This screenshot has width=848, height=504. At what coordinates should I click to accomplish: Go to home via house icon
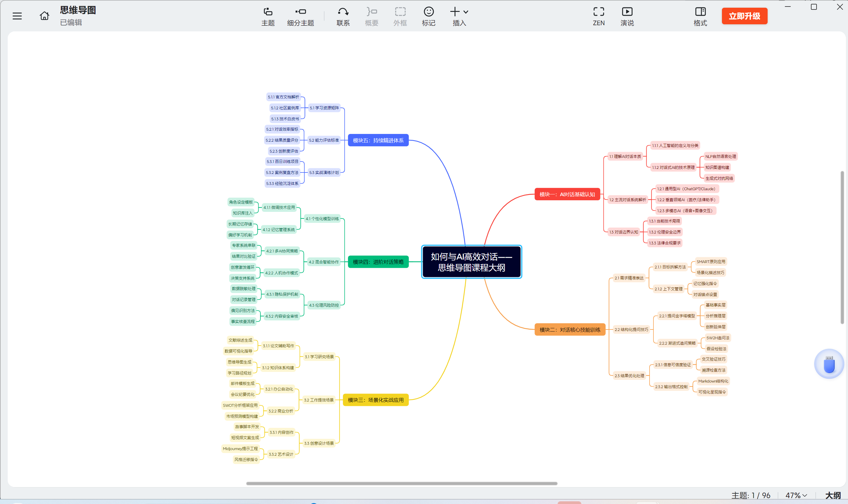[x=44, y=16]
